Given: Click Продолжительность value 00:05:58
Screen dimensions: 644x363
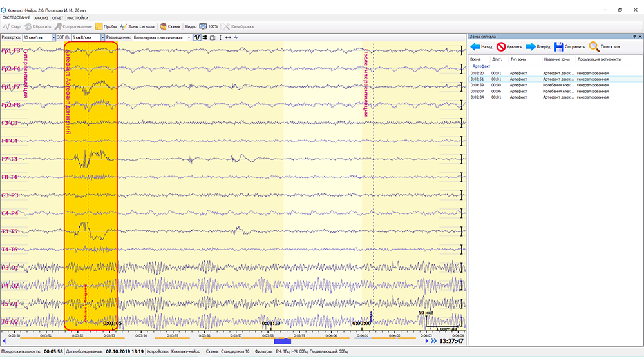Looking at the screenshot, I should pos(53,351).
